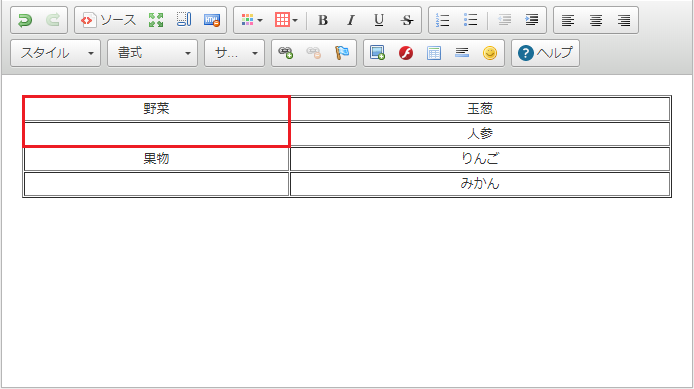Click the maximize editor icon
This screenshot has width=694, height=389.
tap(156, 20)
